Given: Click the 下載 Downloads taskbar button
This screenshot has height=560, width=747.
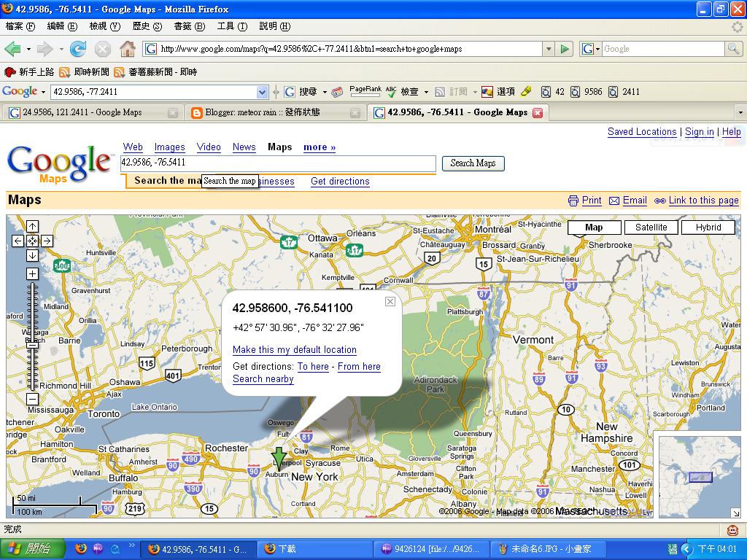Looking at the screenshot, I should [316, 549].
